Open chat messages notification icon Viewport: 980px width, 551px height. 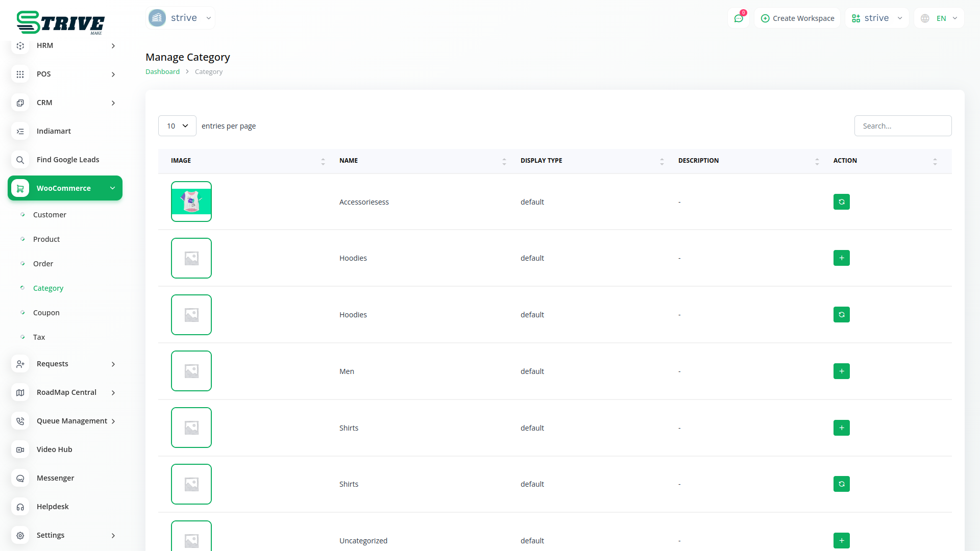[738, 18]
